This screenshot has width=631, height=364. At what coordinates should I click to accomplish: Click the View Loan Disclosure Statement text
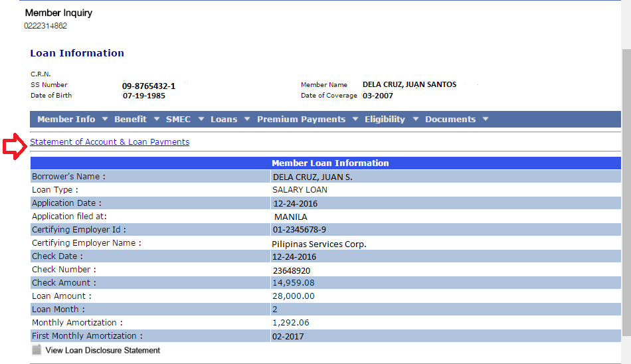click(102, 350)
